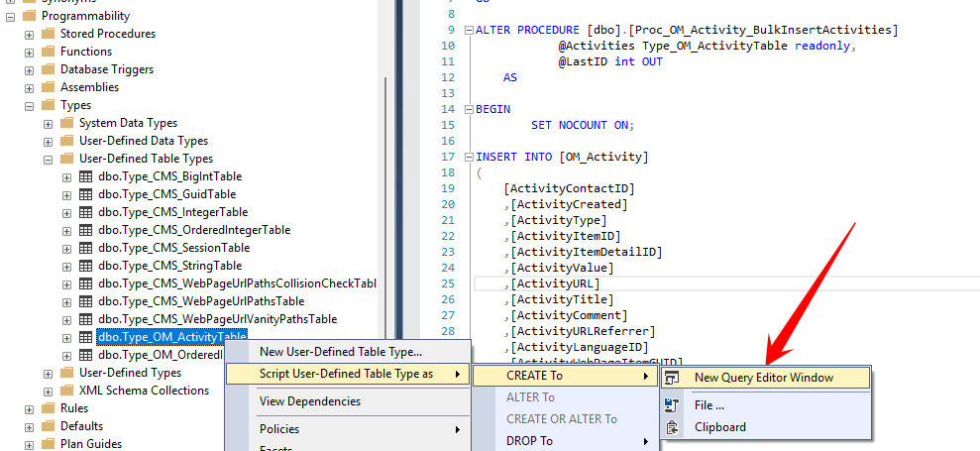Expand the System Data Types node
Image resolution: width=980 pixels, height=451 pixels.
(49, 123)
